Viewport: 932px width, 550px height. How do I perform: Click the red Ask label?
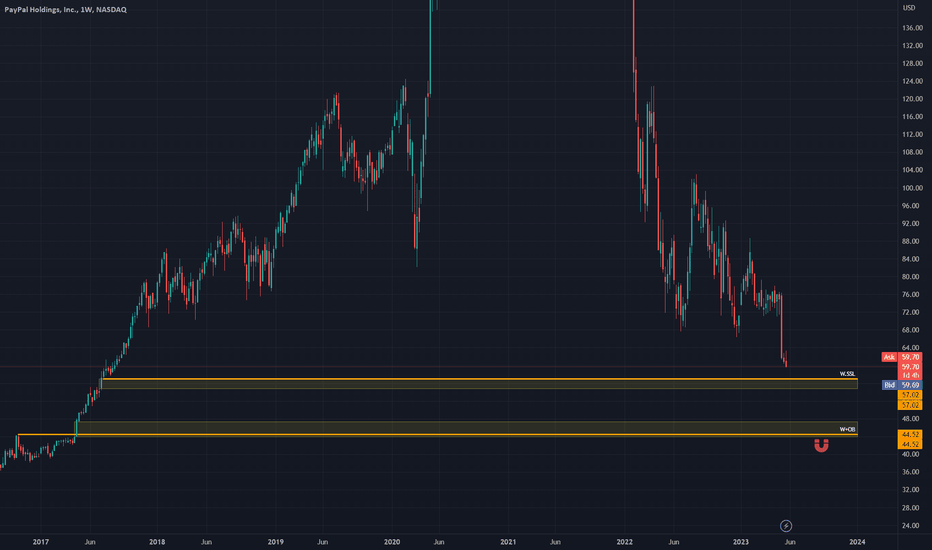click(889, 357)
